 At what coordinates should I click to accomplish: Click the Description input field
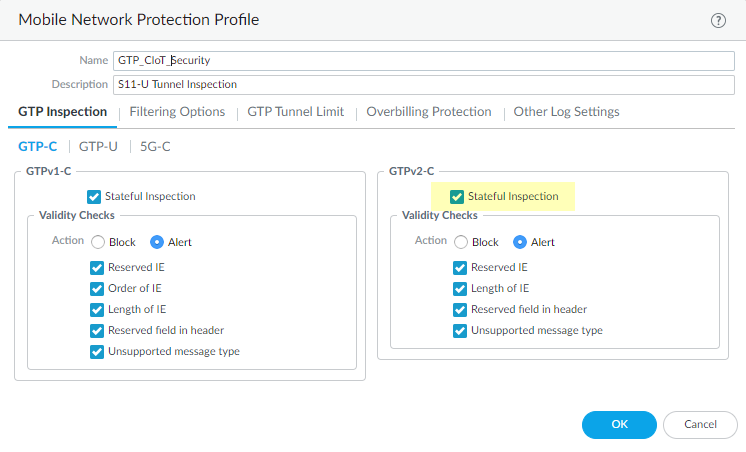tap(424, 84)
